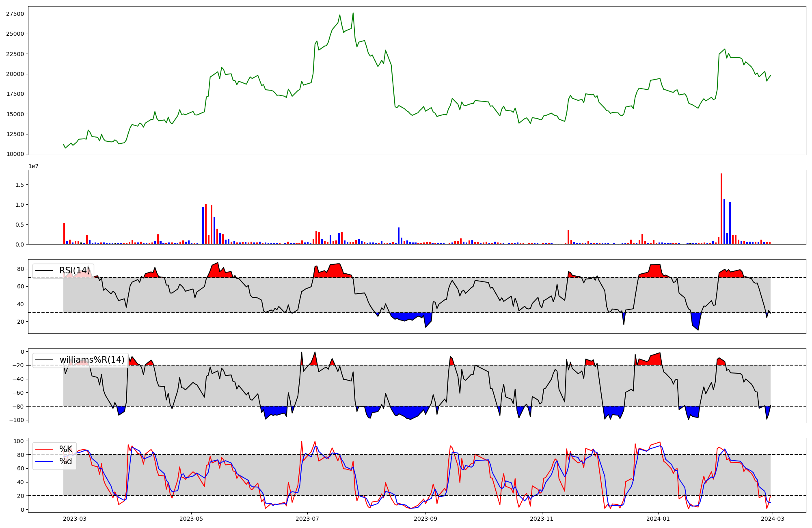Image resolution: width=812 pixels, height=528 pixels.
Task: Click the 100 stochastic axis label
Action: click(19, 441)
